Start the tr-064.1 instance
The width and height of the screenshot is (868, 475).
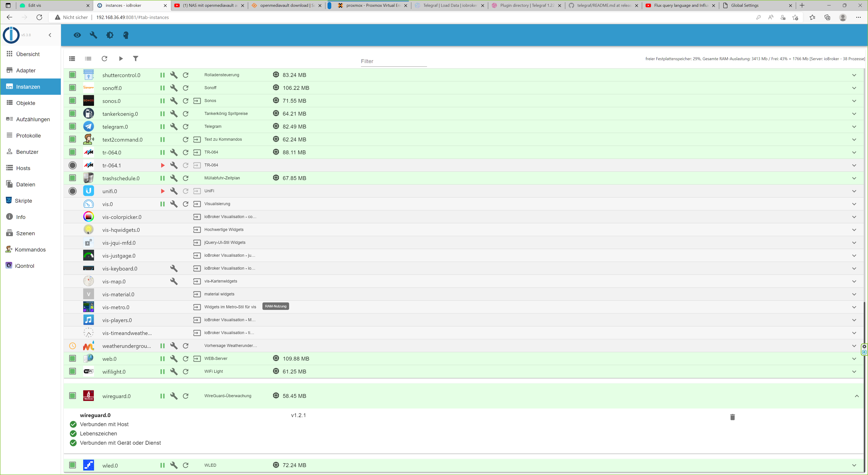[163, 166]
